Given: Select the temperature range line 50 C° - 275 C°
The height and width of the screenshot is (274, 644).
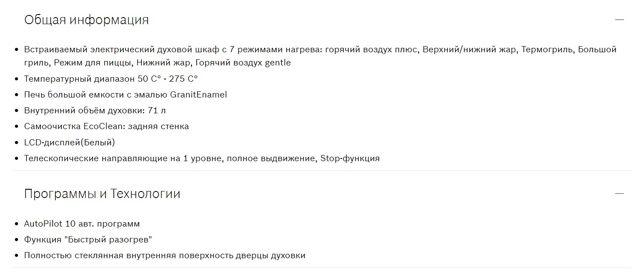Looking at the screenshot, I should 111,79.
